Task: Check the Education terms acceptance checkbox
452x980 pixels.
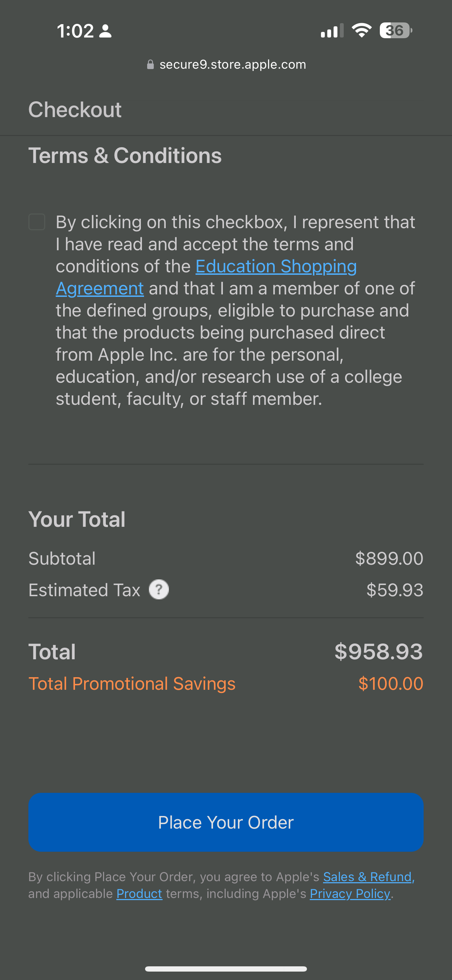Action: point(37,222)
